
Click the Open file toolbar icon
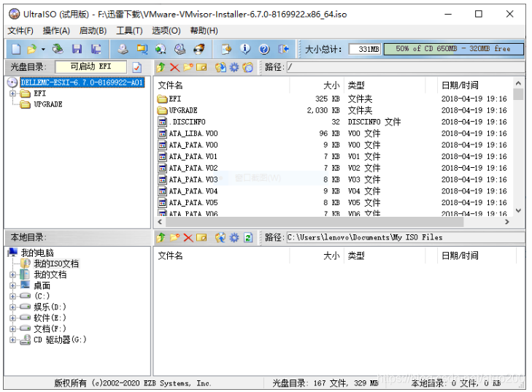(x=32, y=49)
